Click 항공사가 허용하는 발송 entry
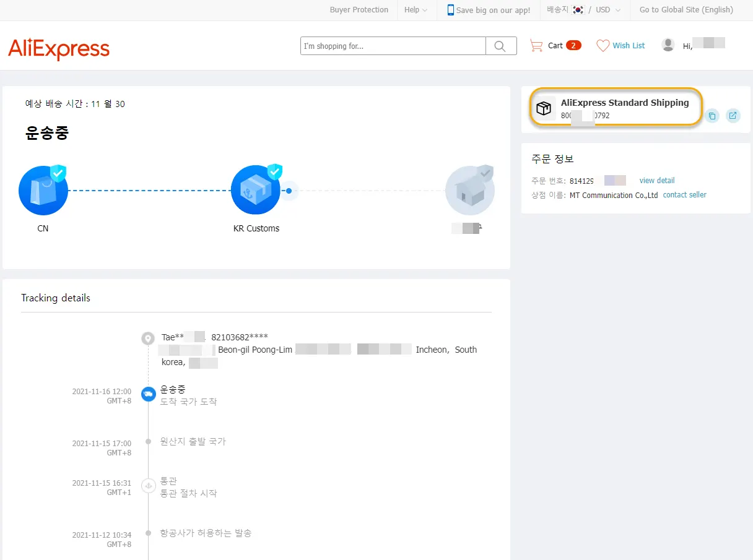753x560 pixels. tap(206, 533)
